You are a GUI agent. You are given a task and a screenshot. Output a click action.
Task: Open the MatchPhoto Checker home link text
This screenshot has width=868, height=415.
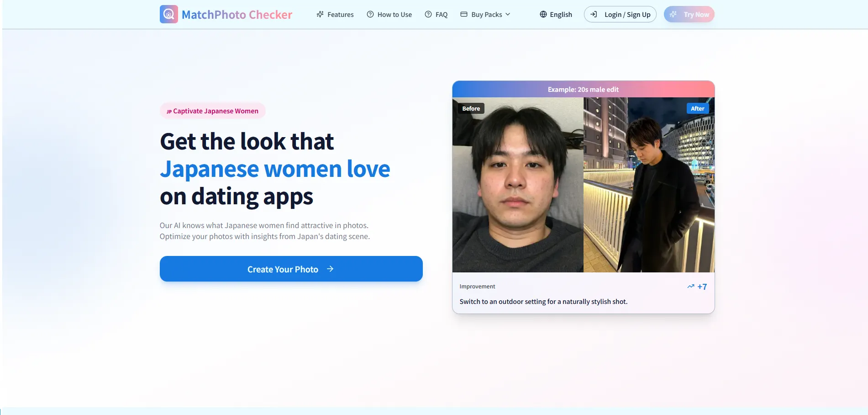pos(237,15)
